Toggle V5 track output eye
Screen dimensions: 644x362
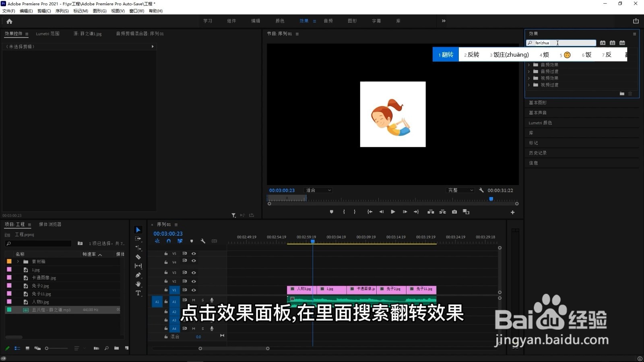click(x=194, y=254)
